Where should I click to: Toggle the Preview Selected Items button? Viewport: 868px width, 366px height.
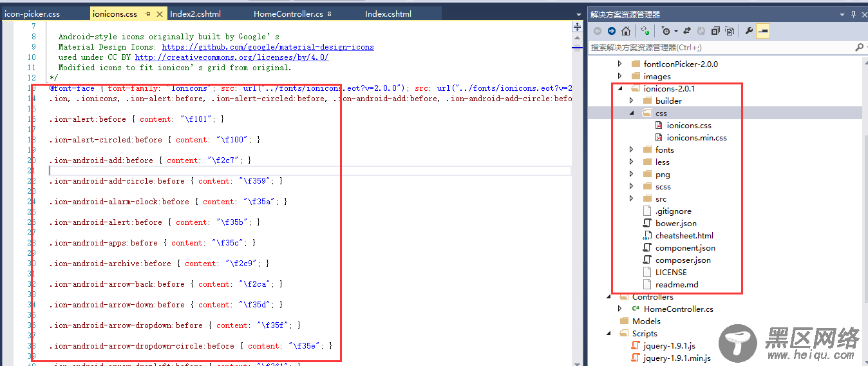pos(762,31)
